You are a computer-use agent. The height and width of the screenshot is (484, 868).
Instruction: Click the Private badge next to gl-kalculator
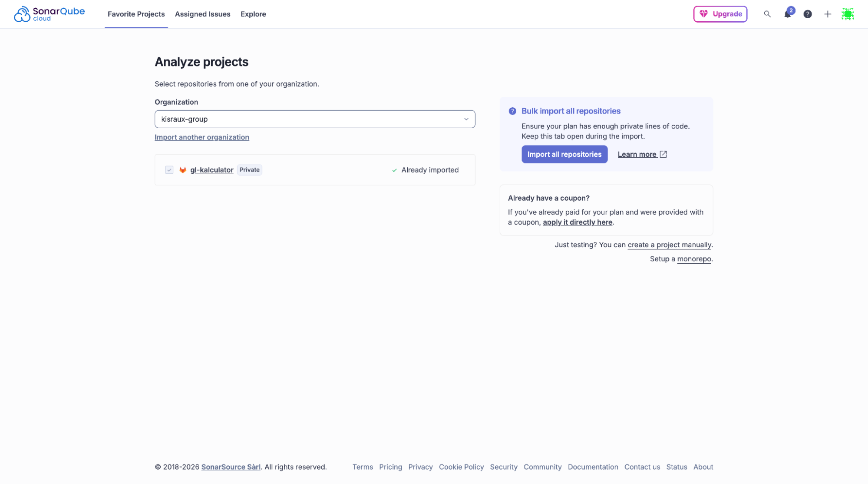point(250,170)
